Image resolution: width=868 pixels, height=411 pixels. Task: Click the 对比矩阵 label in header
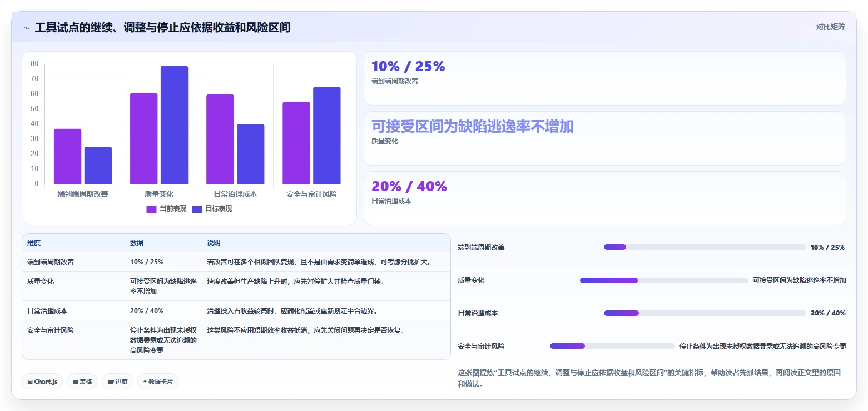click(830, 27)
